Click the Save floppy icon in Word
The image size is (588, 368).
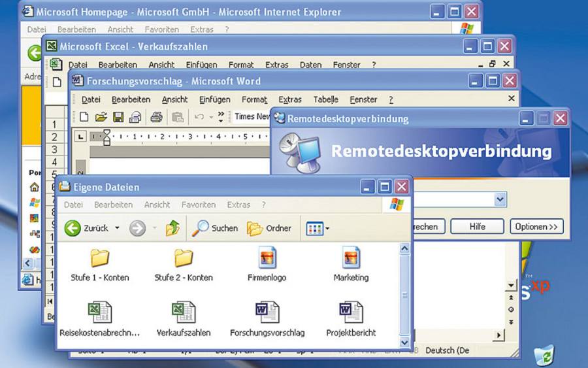(x=118, y=117)
